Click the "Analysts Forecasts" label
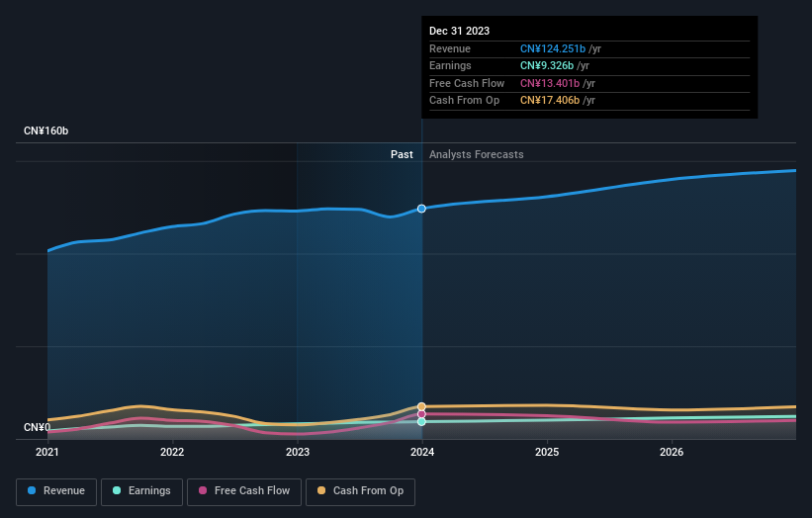The height and width of the screenshot is (518, 812). (476, 154)
